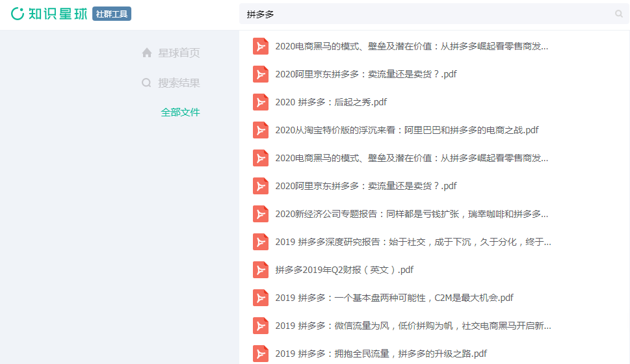
Task: Click the search icon beside 搜索结果
Action: coord(146,83)
